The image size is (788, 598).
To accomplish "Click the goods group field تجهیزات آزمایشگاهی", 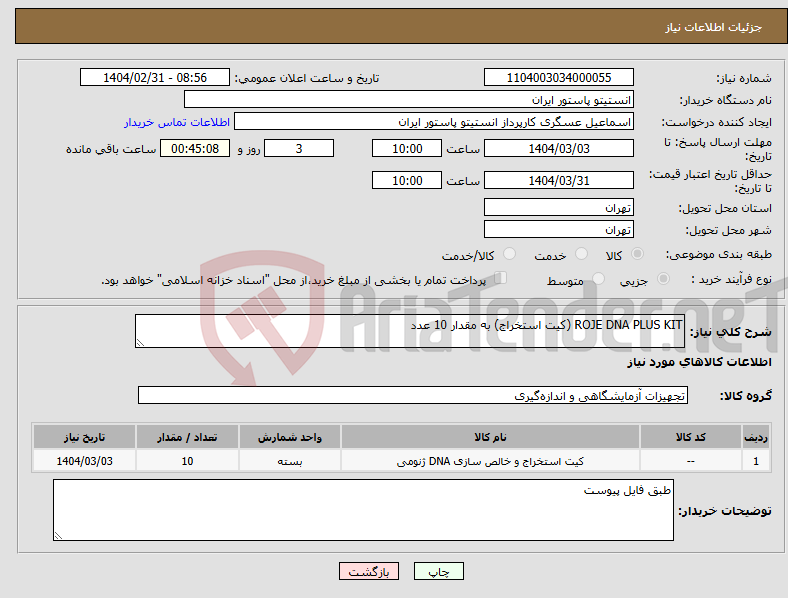I will 413,395.
